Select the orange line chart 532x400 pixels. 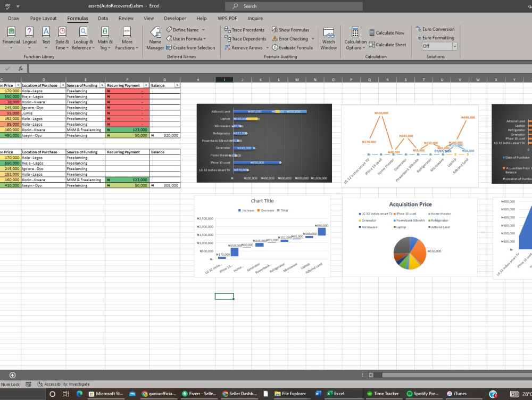point(410,146)
